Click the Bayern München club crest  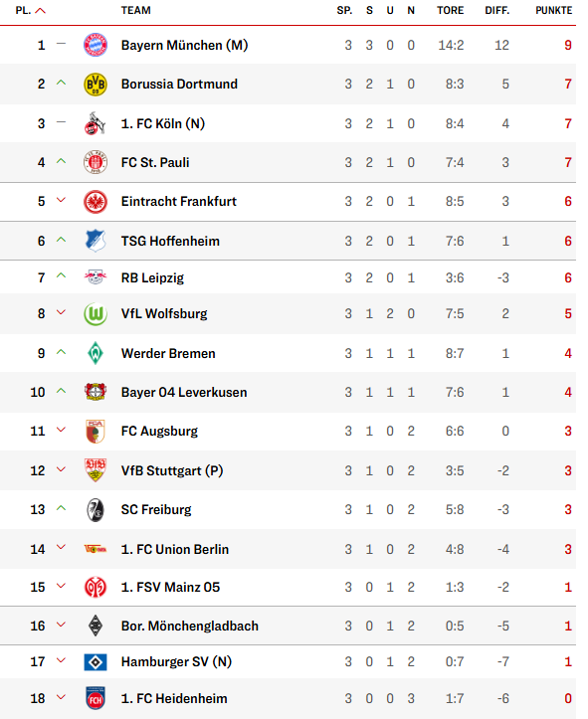tap(96, 45)
